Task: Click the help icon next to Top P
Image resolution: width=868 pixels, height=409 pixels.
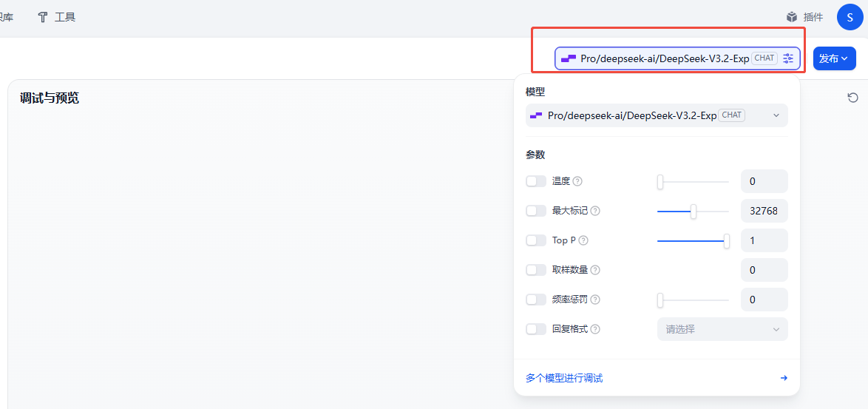Action: (x=583, y=241)
